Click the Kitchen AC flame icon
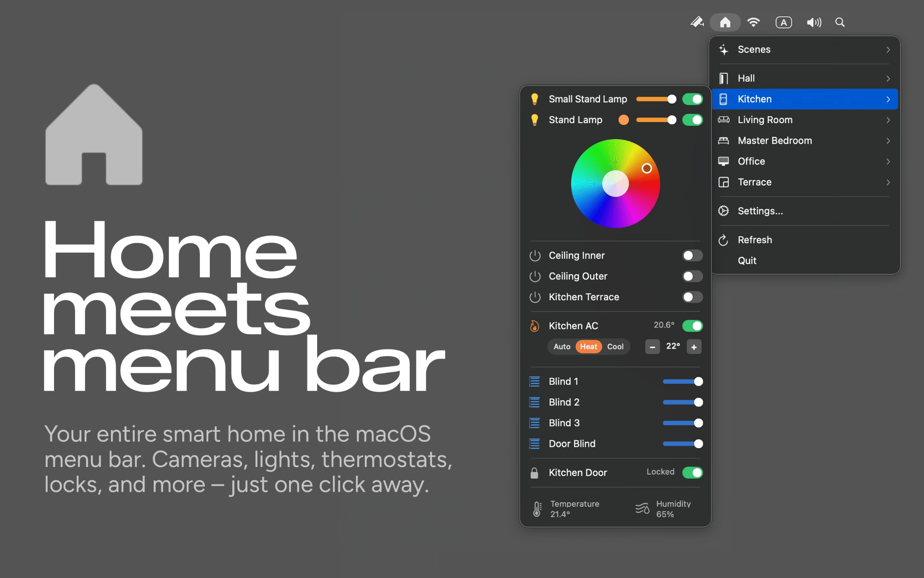 pos(534,326)
